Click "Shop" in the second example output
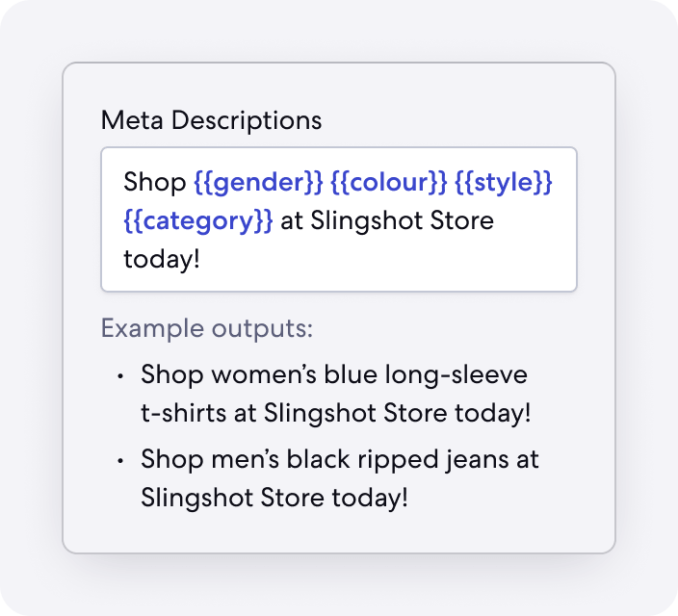Image resolution: width=678 pixels, height=616 pixels. [166, 459]
